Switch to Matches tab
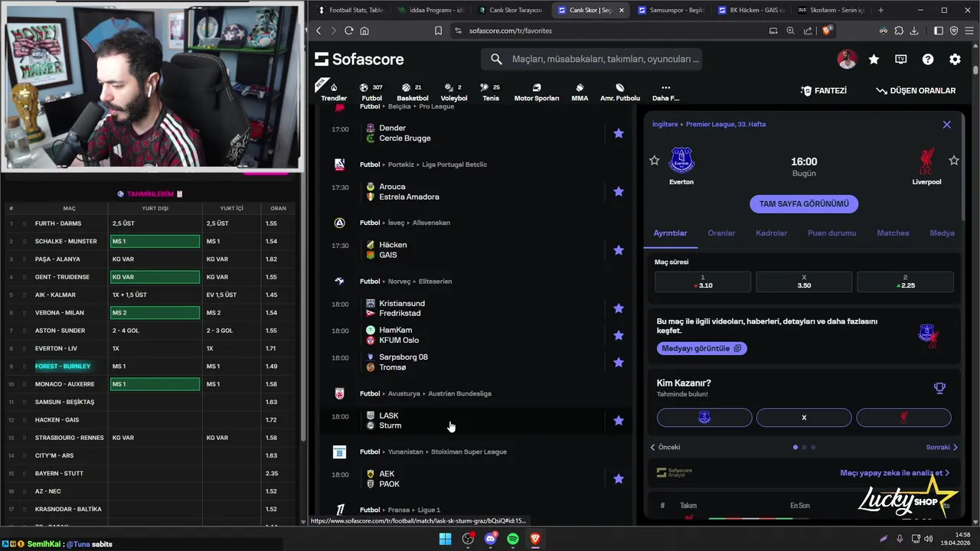Screen dimensions: 980x551 [893, 233]
